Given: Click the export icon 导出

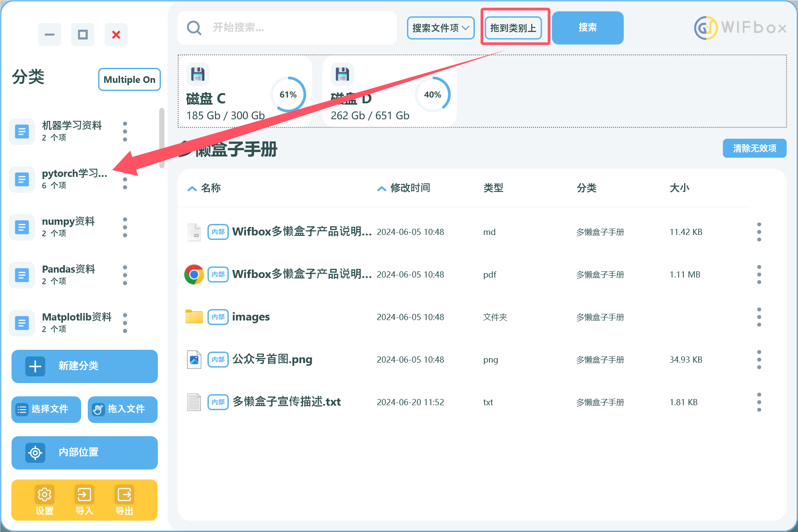Looking at the screenshot, I should pos(124,495).
